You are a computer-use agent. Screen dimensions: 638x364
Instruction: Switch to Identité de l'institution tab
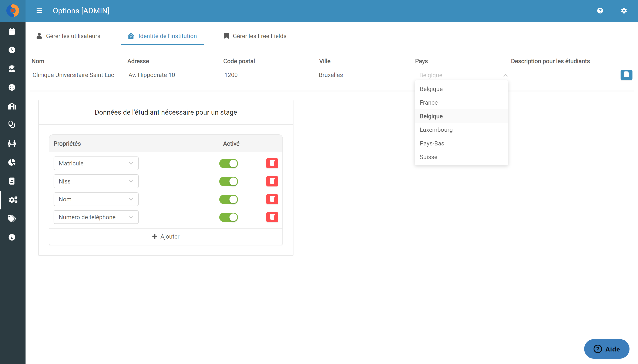click(162, 36)
